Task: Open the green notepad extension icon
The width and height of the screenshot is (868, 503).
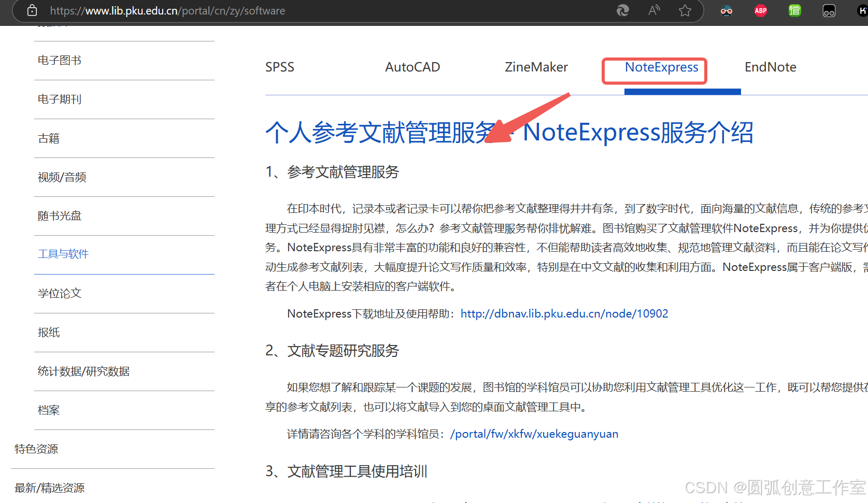Action: tap(794, 10)
